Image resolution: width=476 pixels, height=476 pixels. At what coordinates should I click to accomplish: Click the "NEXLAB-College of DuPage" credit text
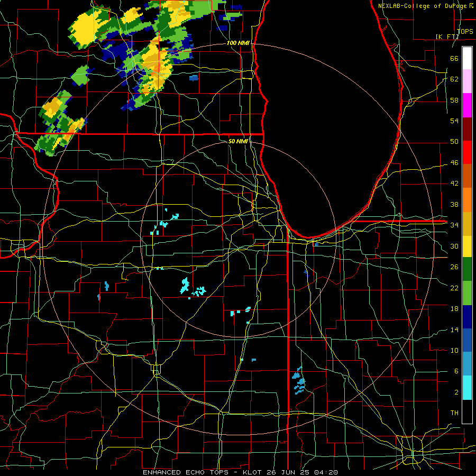click(423, 6)
